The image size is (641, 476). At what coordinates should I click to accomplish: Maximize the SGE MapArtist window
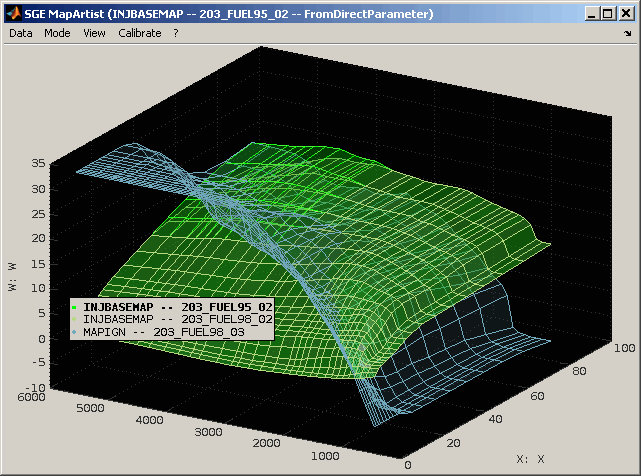coord(608,14)
